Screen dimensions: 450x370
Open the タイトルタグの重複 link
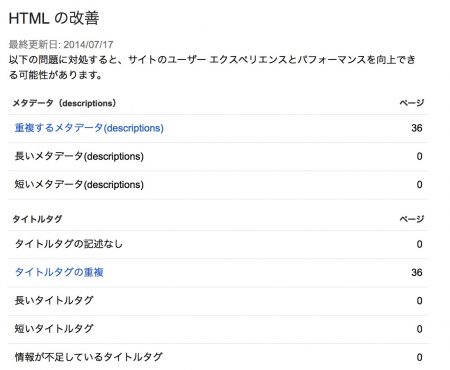pos(59,272)
